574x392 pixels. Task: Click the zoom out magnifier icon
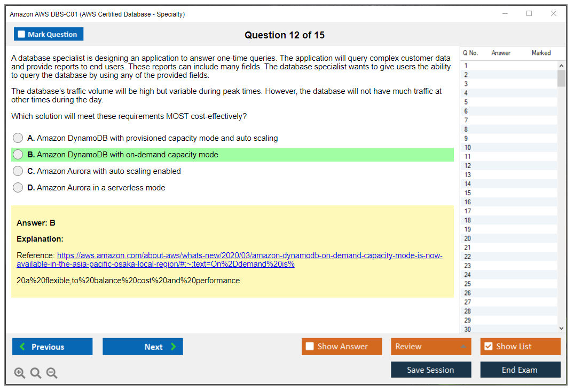tap(52, 373)
